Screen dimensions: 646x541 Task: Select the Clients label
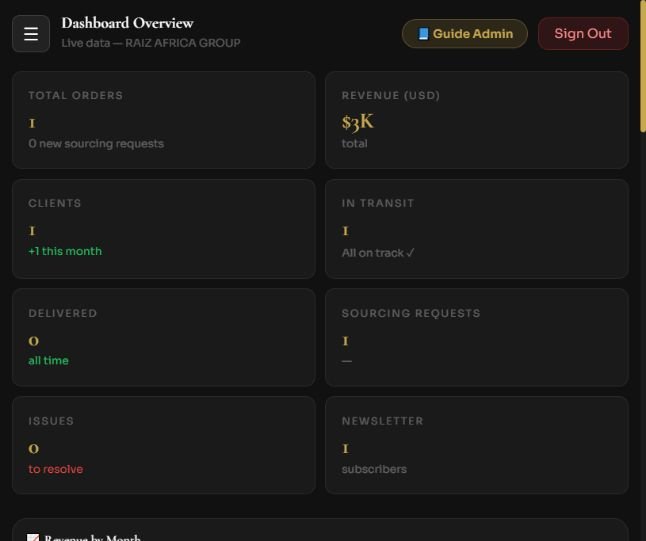55,203
